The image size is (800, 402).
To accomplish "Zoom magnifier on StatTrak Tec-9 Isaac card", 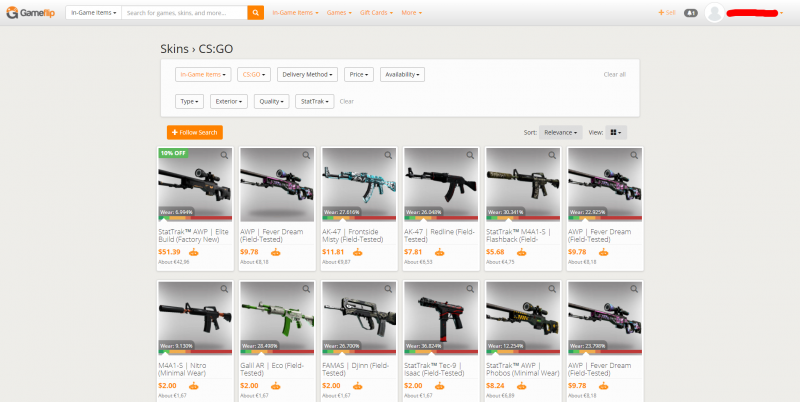I will tap(470, 289).
